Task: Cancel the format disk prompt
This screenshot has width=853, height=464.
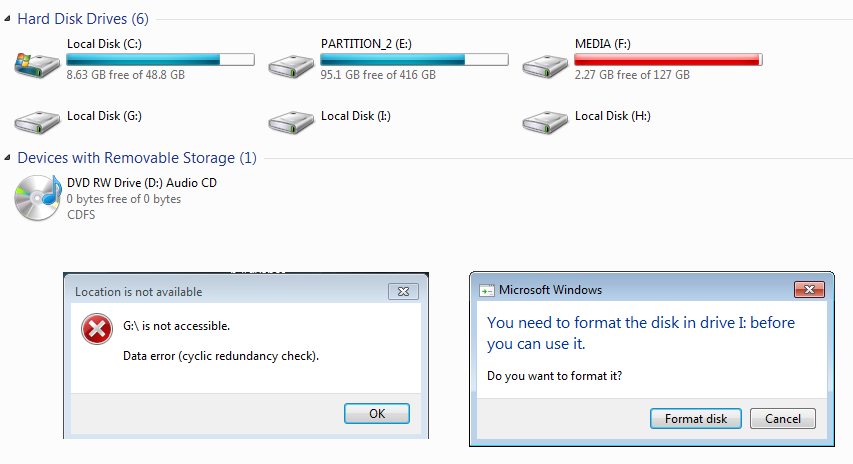Action: tap(783, 418)
